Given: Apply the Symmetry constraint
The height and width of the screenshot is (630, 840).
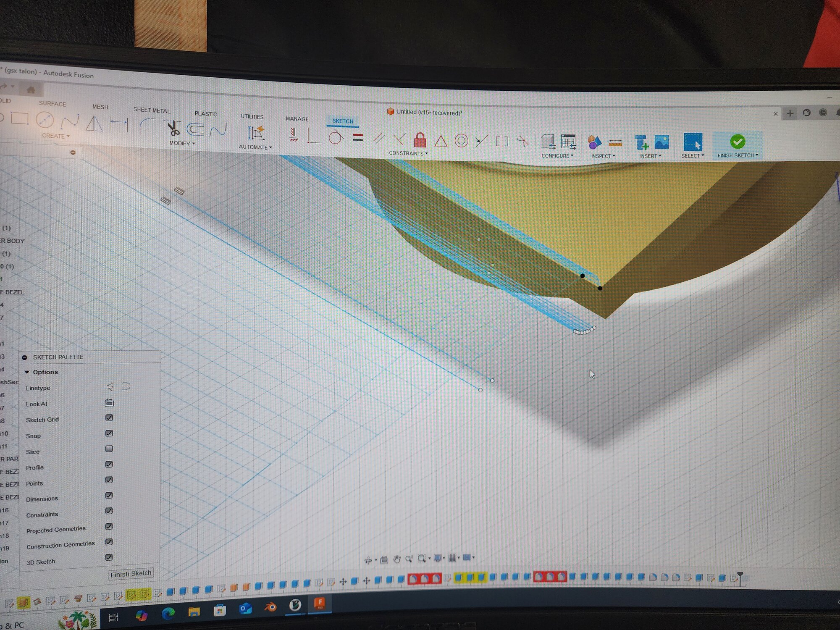Looking at the screenshot, I should (502, 142).
